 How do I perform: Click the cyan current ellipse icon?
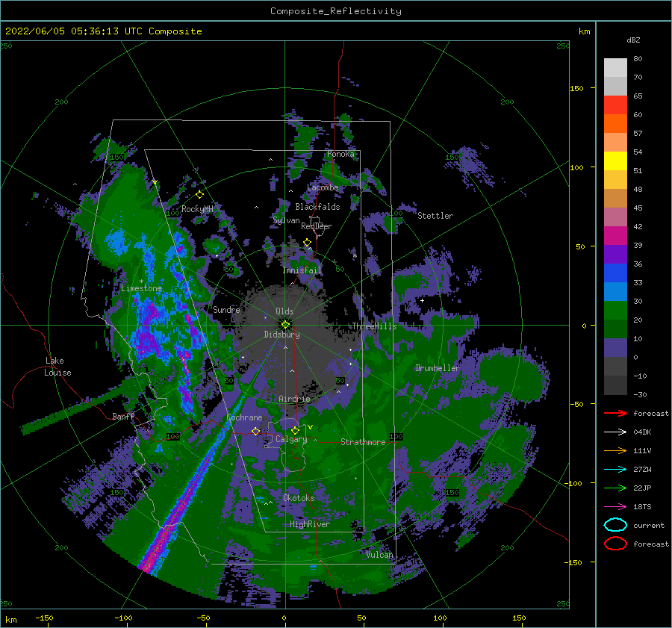[x=615, y=525]
